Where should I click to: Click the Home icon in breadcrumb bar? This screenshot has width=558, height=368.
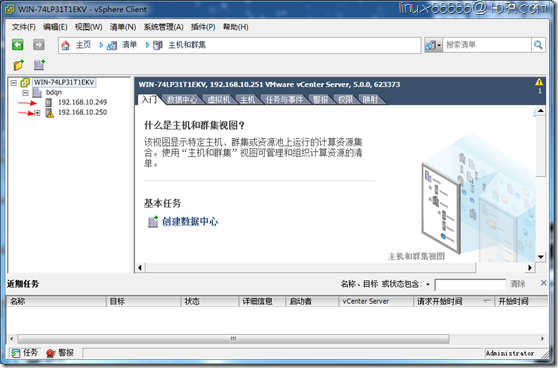pyautogui.click(x=65, y=45)
